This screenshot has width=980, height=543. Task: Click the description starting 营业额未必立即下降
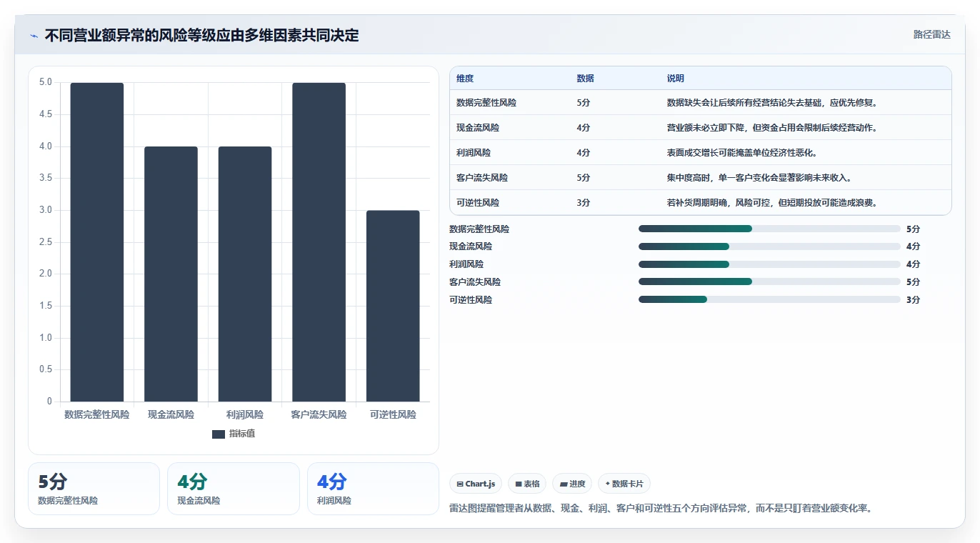tap(772, 128)
